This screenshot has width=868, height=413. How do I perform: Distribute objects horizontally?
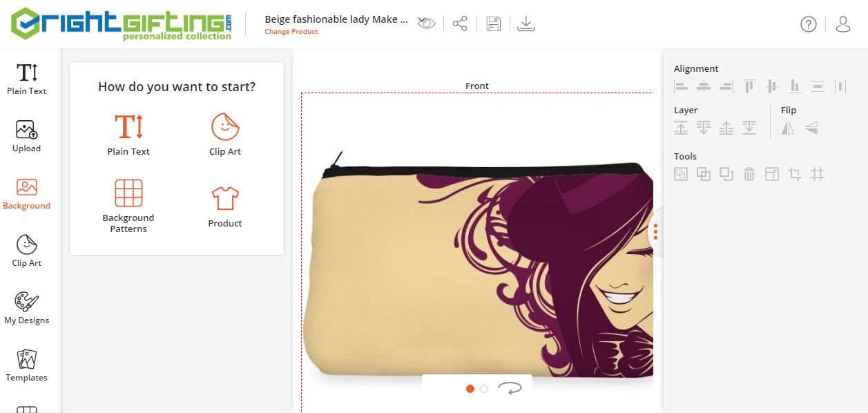pos(840,86)
